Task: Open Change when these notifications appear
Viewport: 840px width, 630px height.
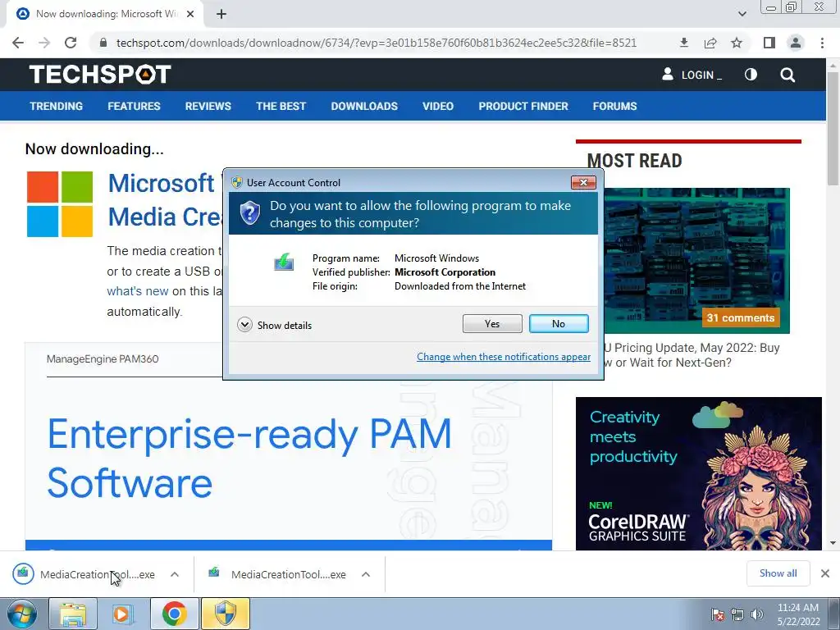Action: pos(504,357)
